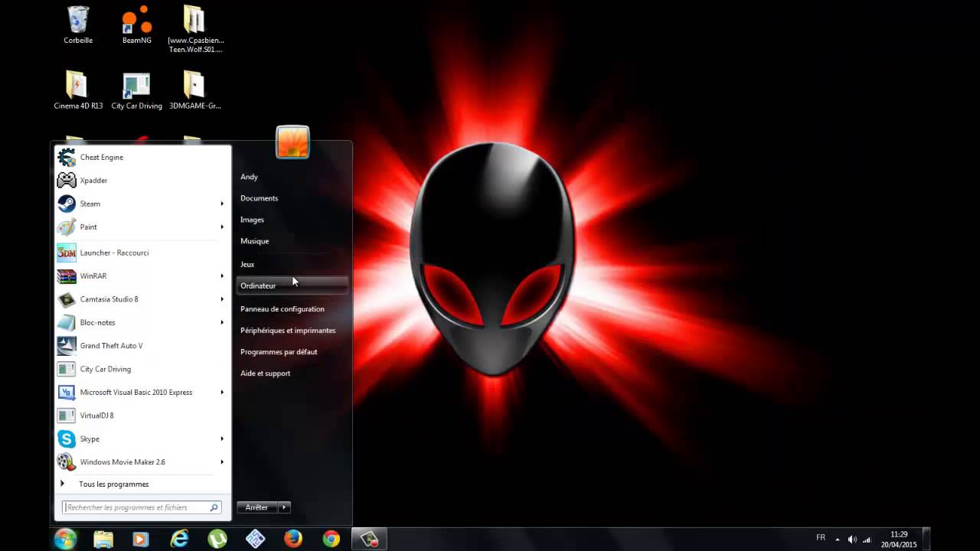Launch Windows Movie Maker 2.6 icon
This screenshot has height=551, width=980.
pyautogui.click(x=67, y=462)
